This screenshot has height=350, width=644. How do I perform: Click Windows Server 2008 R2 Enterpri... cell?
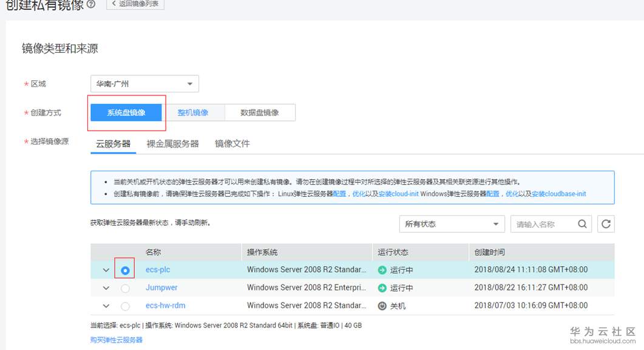(307, 287)
